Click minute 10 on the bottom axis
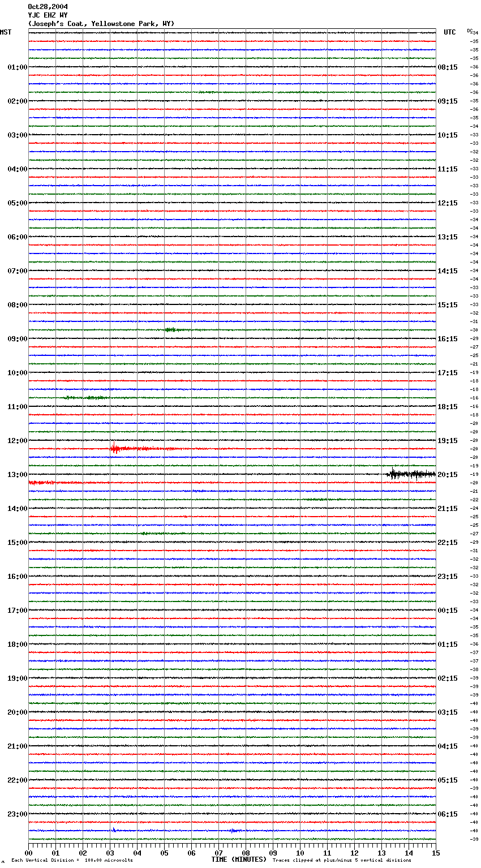This screenshot has width=481, height=868. (x=300, y=853)
